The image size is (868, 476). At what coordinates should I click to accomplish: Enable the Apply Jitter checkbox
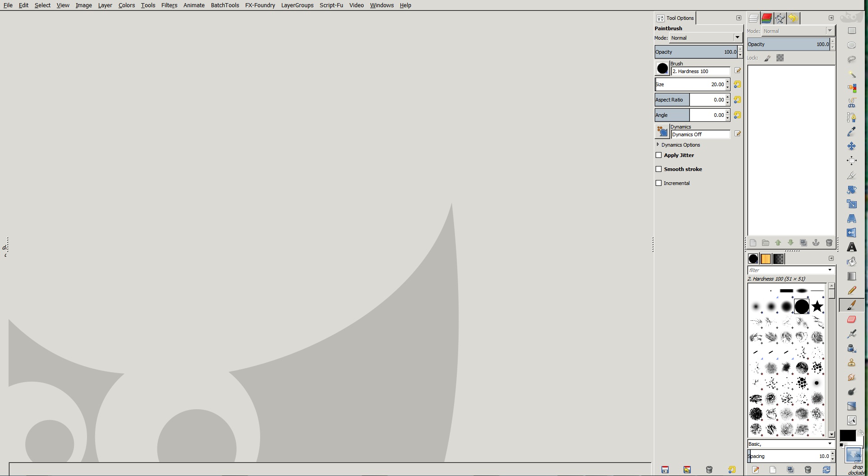(658, 155)
